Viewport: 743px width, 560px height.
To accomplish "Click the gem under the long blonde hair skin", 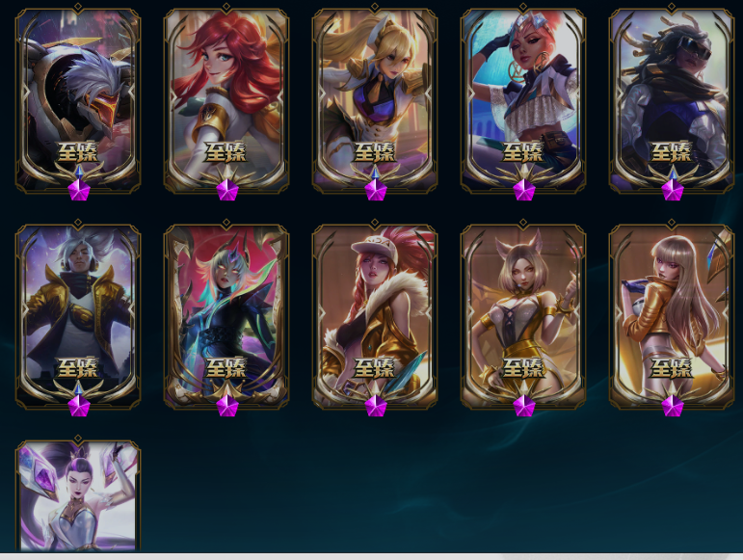I will pos(673,406).
